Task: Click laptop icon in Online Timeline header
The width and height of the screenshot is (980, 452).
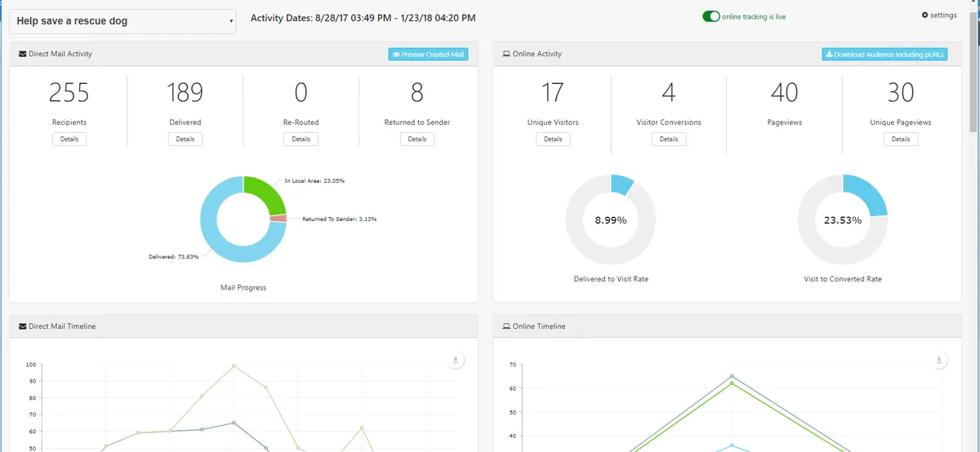Action: point(506,326)
